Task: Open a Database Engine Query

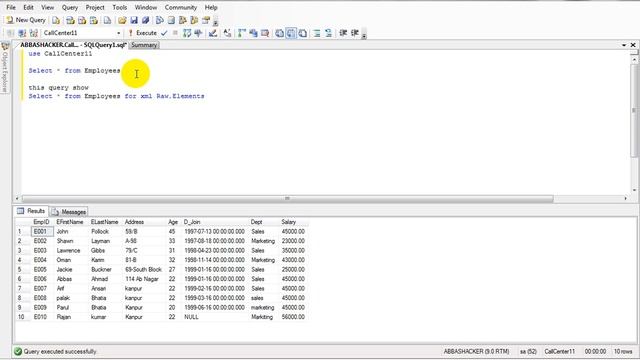Action: (x=56, y=20)
